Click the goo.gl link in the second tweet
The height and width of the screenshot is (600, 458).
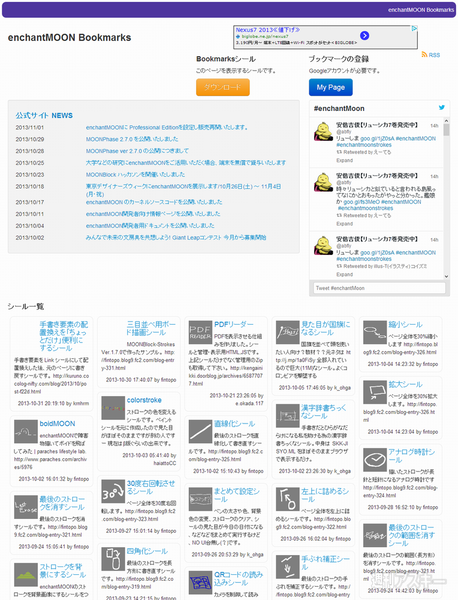coord(362,202)
